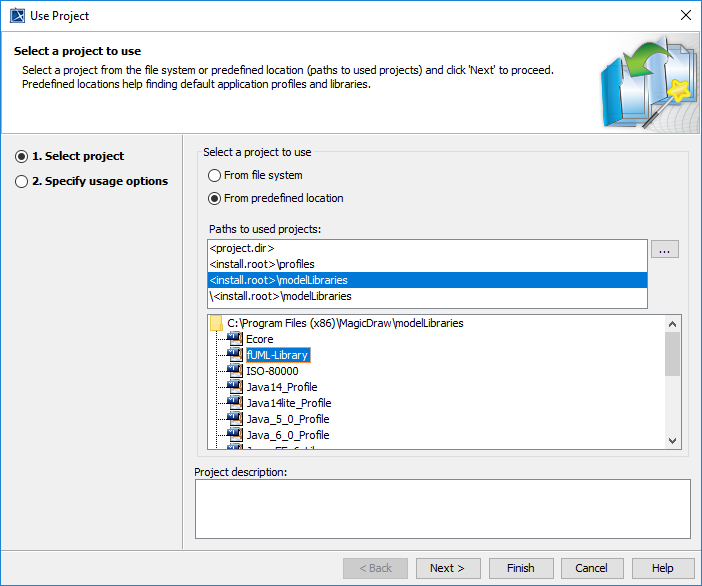This screenshot has width=702, height=586.
Task: Click in the Project description text area
Action: [x=443, y=509]
